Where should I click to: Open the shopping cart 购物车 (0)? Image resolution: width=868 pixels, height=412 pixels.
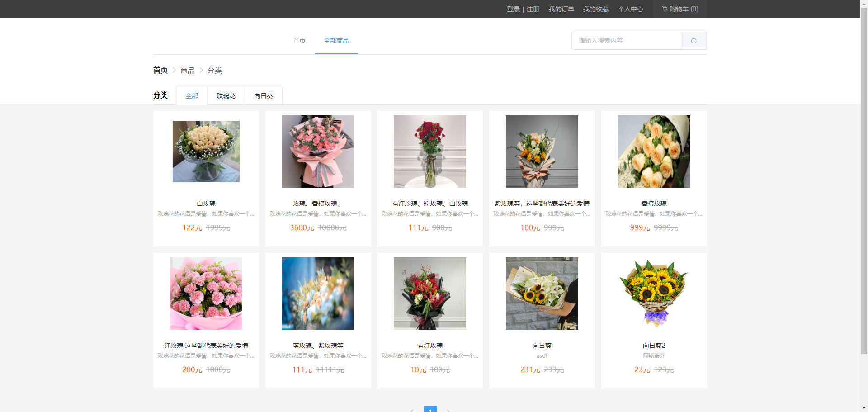pos(680,9)
